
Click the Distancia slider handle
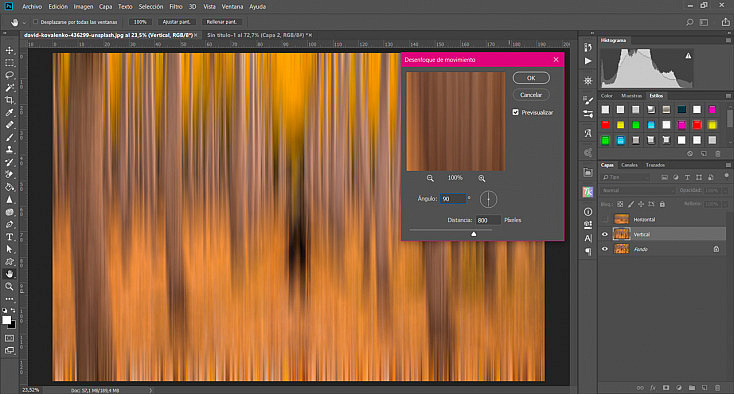pyautogui.click(x=473, y=234)
